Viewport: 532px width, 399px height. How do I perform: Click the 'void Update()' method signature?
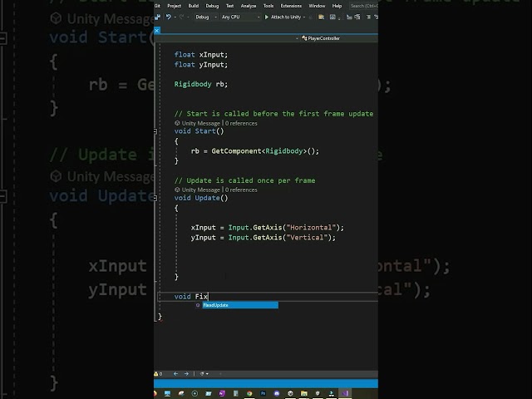201,198
